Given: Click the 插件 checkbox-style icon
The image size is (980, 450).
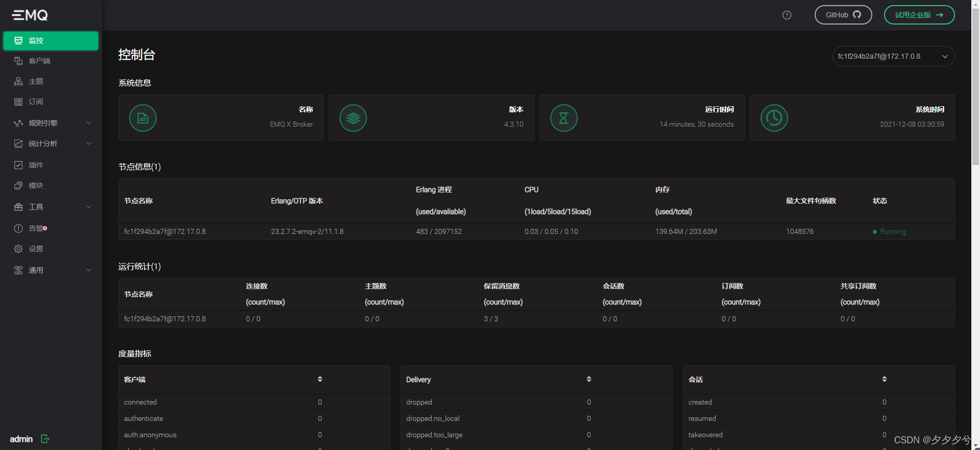Looking at the screenshot, I should (x=18, y=165).
